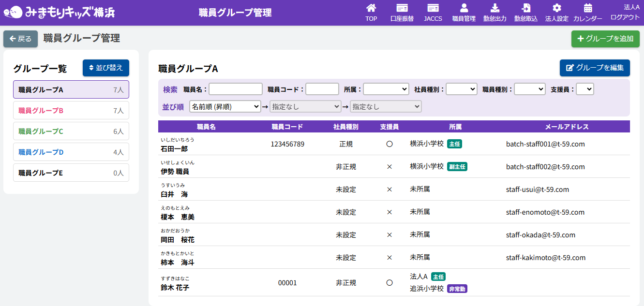The image size is (644, 306).
Task: Select 職員グループD in group list
Action: coord(71,152)
